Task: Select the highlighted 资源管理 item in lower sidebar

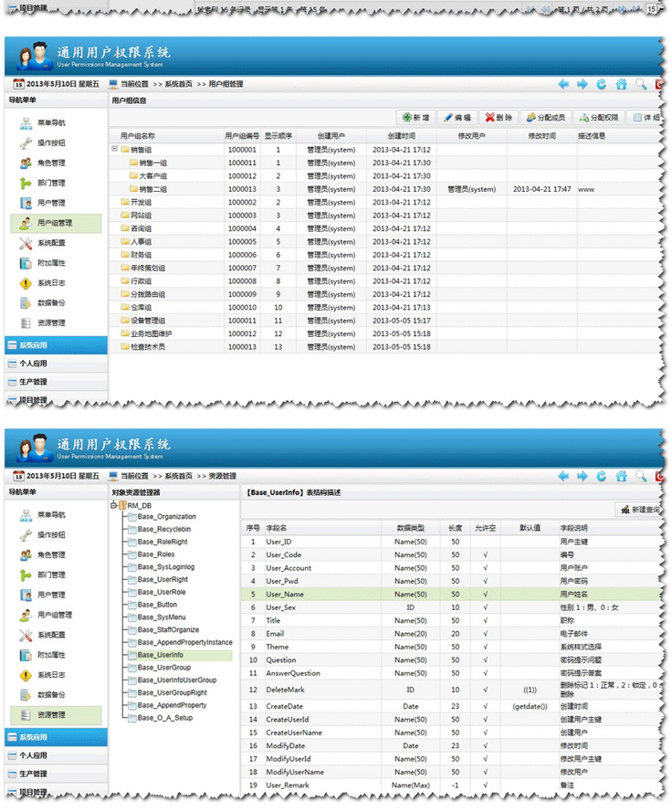Action: pyautogui.click(x=56, y=715)
